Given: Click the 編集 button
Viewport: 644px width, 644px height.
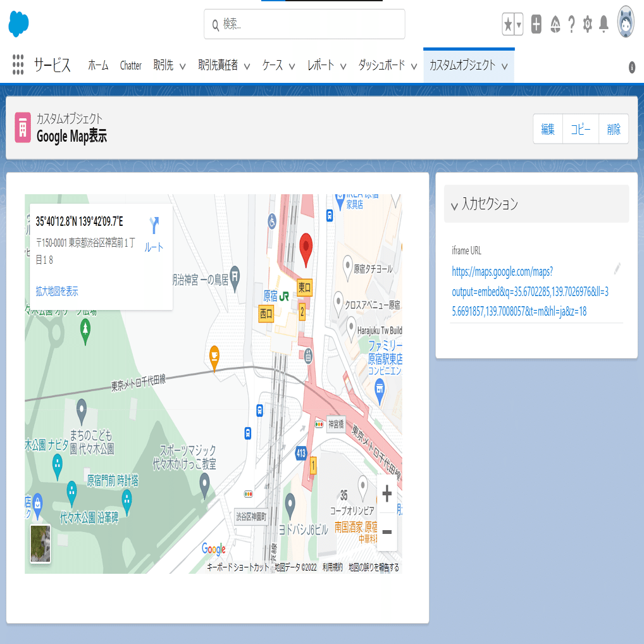Looking at the screenshot, I should click(547, 129).
